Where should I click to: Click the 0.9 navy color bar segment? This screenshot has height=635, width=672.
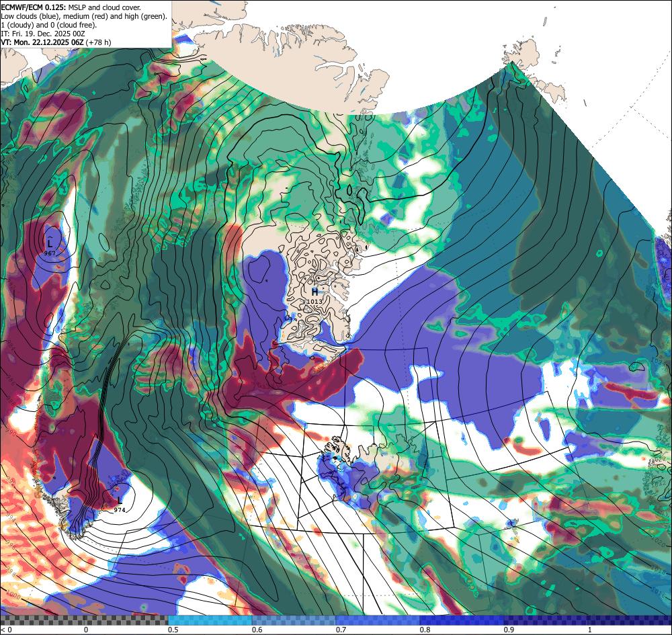click(545, 620)
